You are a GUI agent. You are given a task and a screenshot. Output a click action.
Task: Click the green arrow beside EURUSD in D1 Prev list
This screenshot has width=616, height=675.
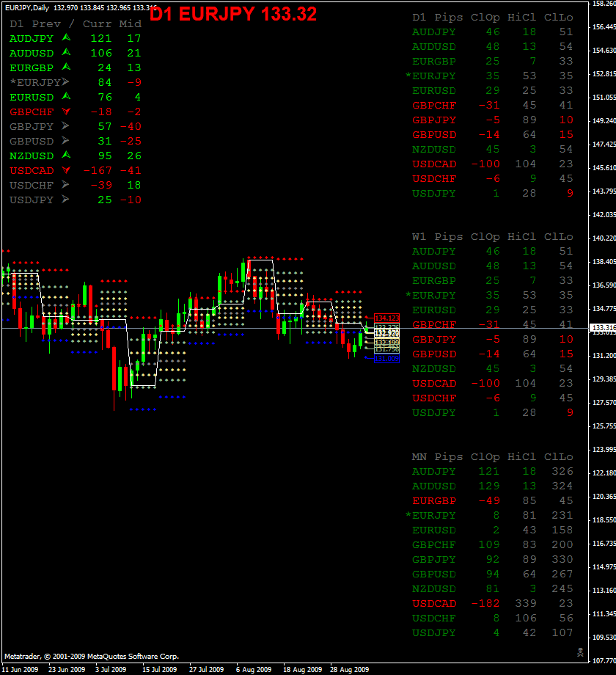tap(66, 96)
